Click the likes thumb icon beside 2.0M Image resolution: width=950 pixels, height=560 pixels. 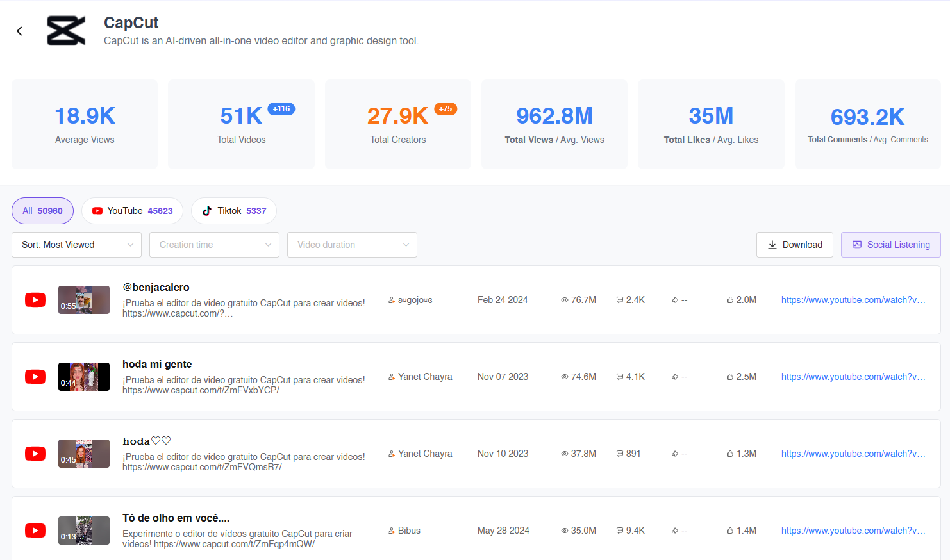click(x=730, y=300)
